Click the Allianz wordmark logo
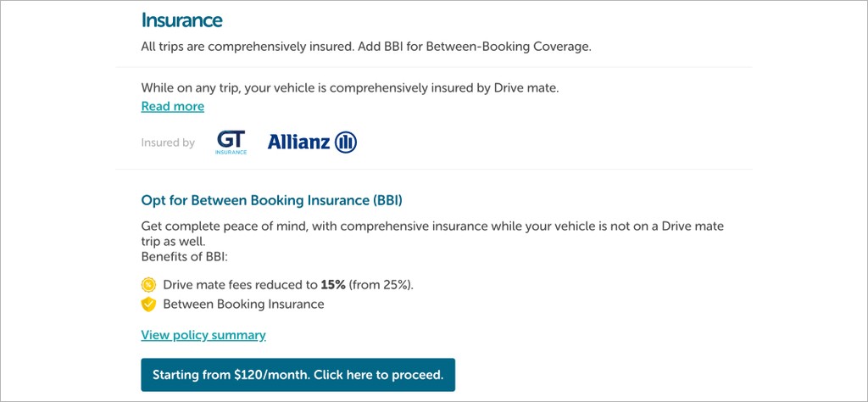This screenshot has width=868, height=402. click(x=299, y=142)
